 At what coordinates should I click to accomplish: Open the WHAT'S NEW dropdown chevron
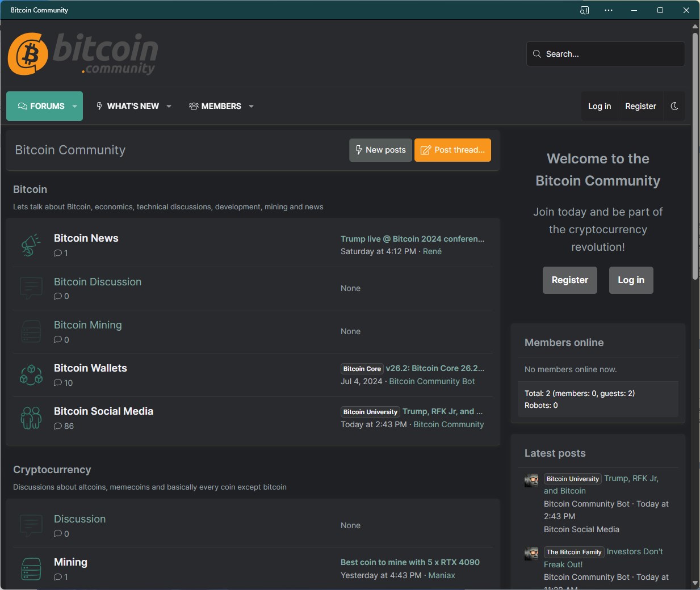[x=169, y=106]
